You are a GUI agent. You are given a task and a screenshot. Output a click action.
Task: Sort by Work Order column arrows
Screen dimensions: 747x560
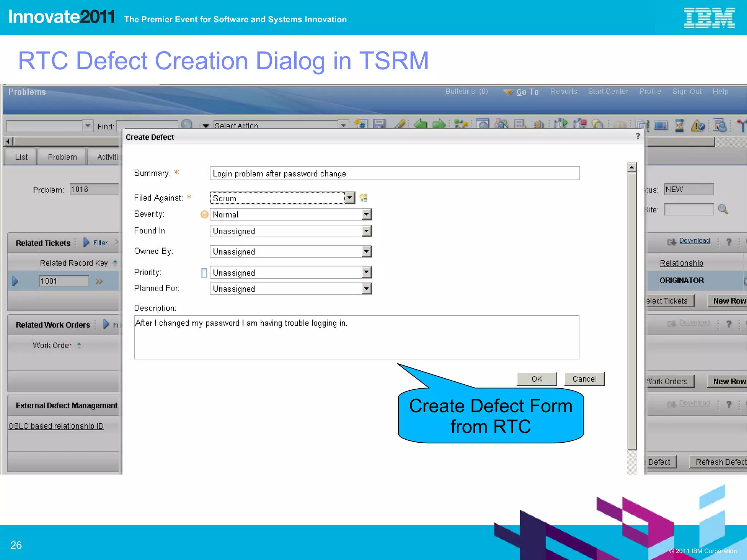[79, 345]
